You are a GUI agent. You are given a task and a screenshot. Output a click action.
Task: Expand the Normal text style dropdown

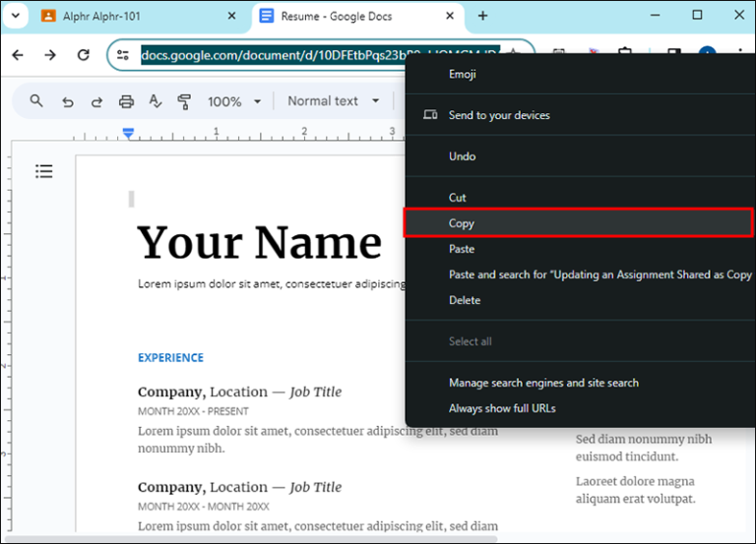point(333,101)
